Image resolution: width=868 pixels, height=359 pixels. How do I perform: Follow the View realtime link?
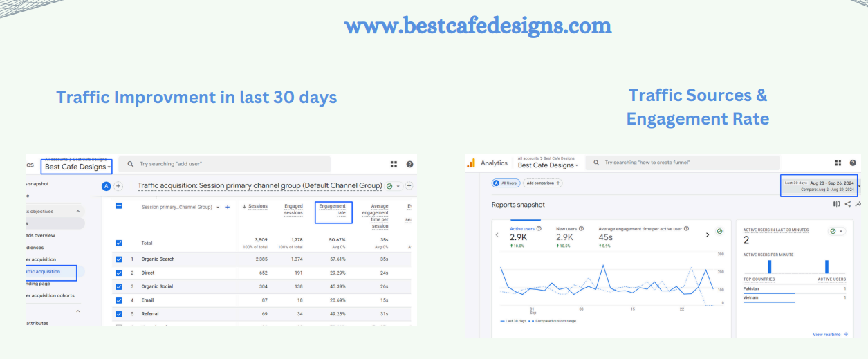point(830,334)
